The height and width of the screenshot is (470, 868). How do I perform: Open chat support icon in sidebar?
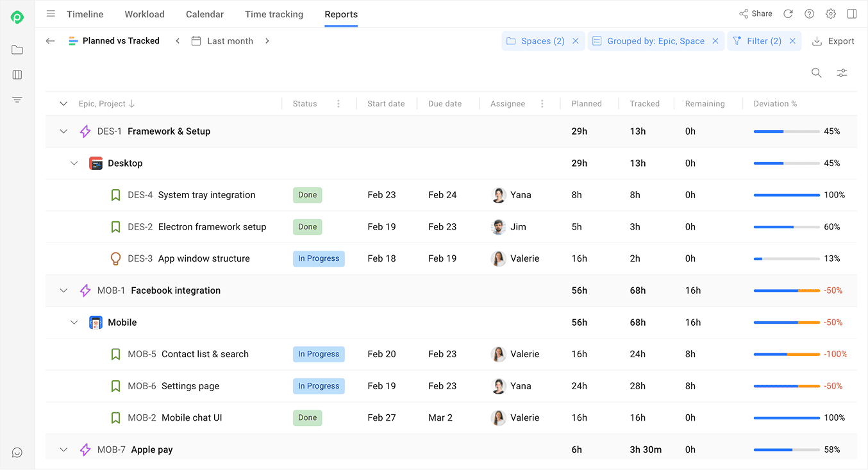[17, 453]
